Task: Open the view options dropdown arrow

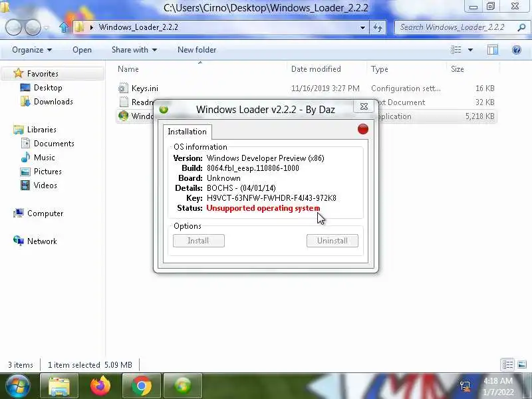Action: [x=470, y=50]
